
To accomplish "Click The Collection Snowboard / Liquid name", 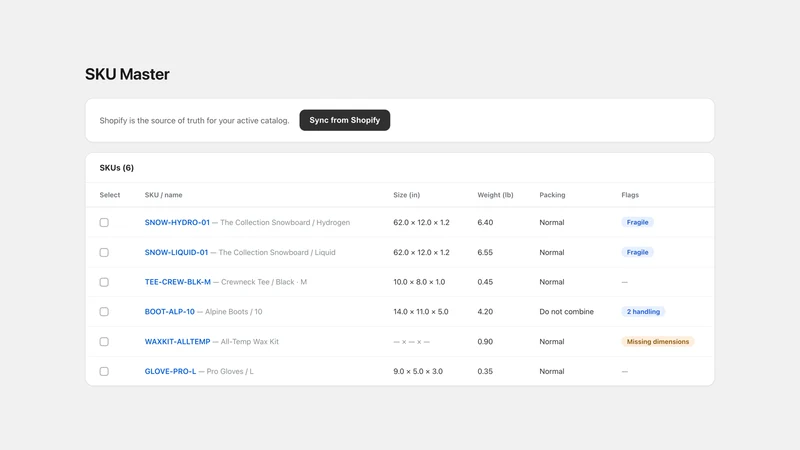I will click(277, 253).
